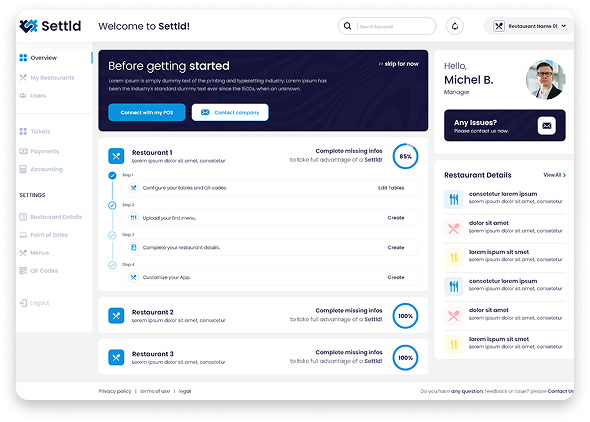This screenshot has width=590, height=422.
Task: Click Accounting calculator icon
Action: [x=23, y=169]
